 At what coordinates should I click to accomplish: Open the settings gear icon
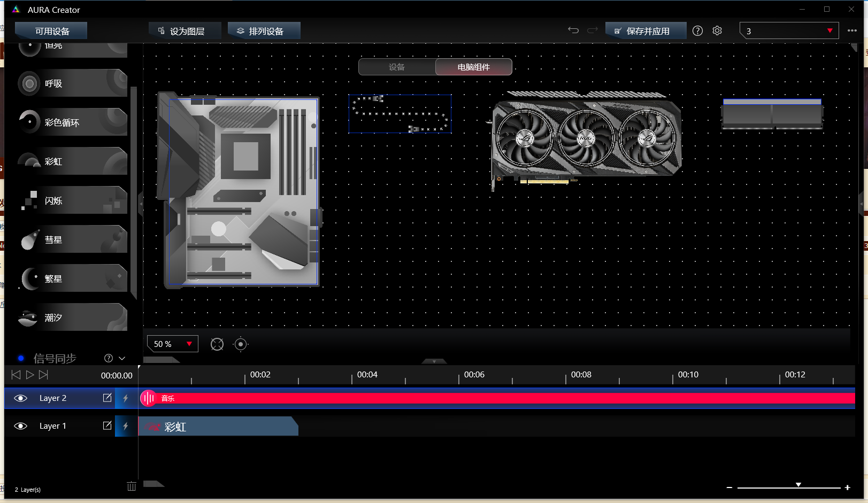pos(717,31)
